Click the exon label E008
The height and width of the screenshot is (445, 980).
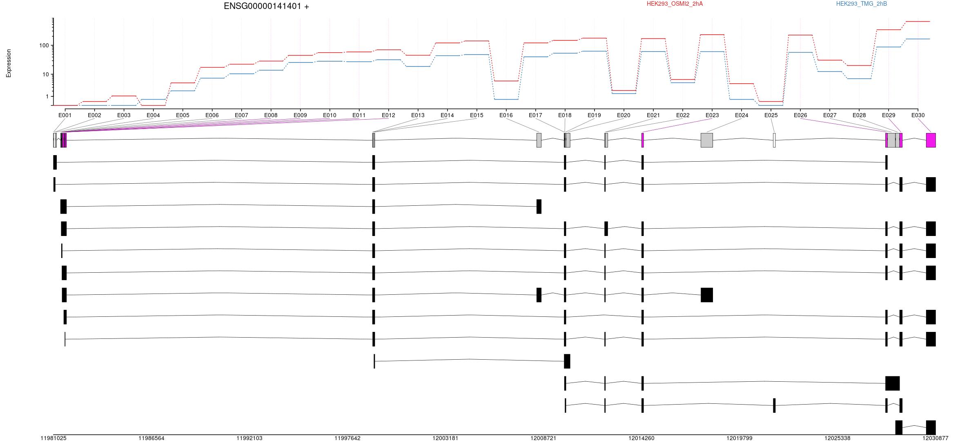click(x=271, y=115)
